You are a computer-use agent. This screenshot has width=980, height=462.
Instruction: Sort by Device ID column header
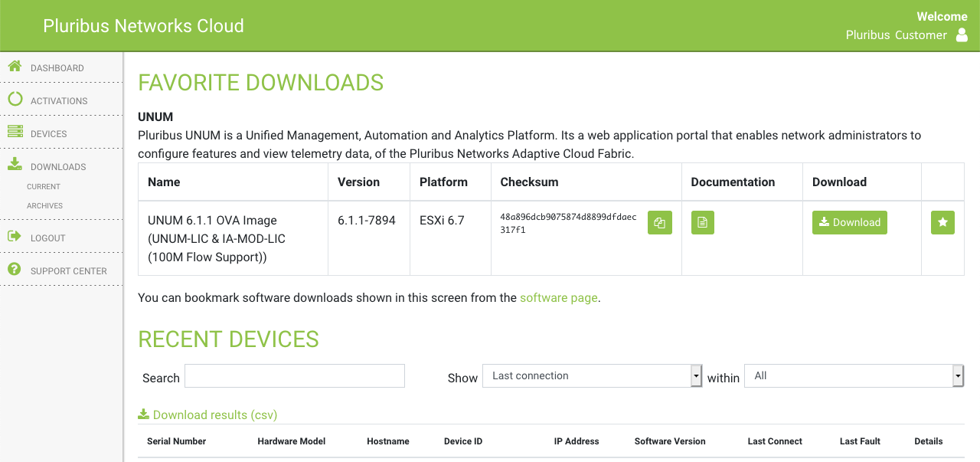pos(463,441)
